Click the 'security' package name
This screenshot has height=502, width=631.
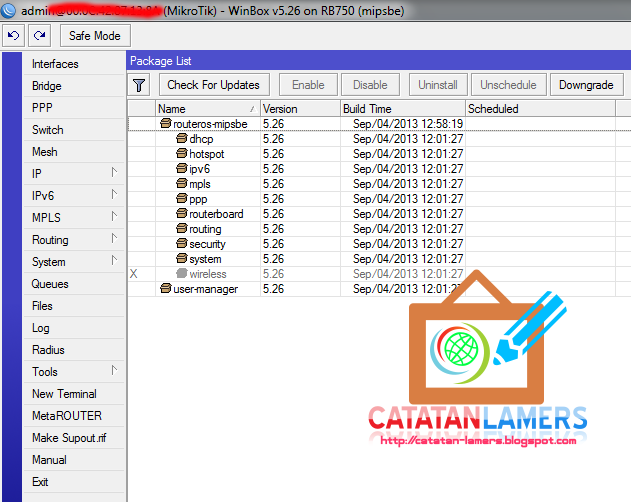(208, 244)
